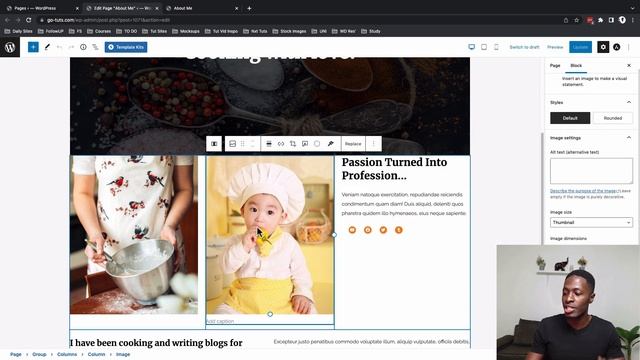Click the Redo arrow in the editor
This screenshot has height=360, width=640.
click(x=71, y=47)
